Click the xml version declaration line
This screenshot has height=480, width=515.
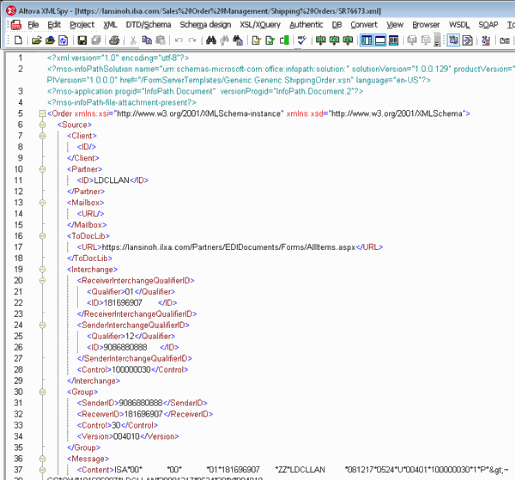pyautogui.click(x=118, y=58)
